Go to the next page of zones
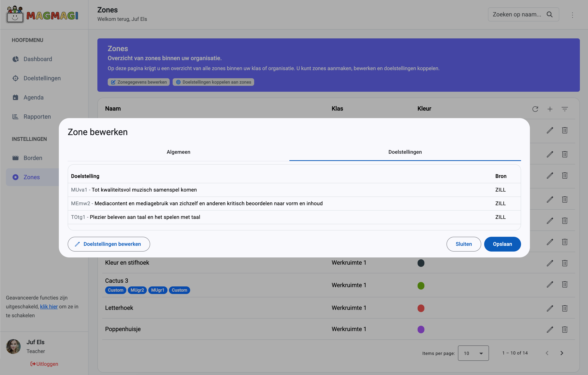This screenshot has height=375, width=588. (562, 353)
